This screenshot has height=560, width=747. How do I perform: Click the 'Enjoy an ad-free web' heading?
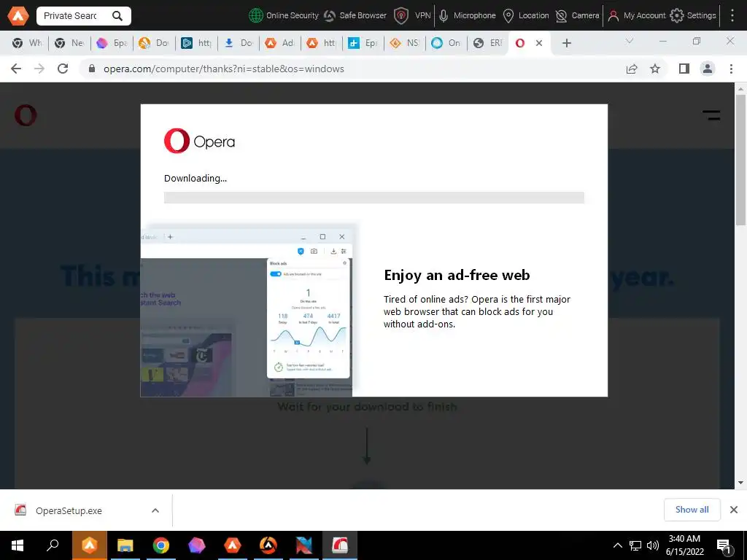457,275
